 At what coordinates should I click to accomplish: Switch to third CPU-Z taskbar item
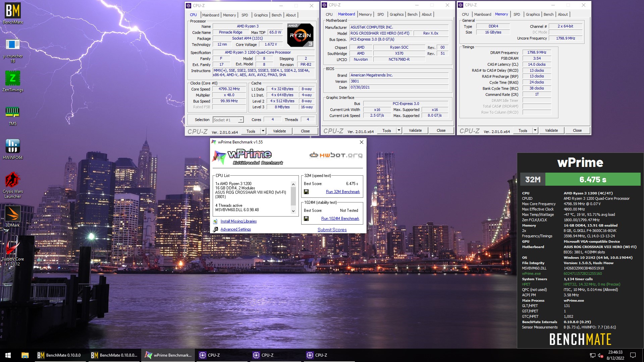(329, 355)
